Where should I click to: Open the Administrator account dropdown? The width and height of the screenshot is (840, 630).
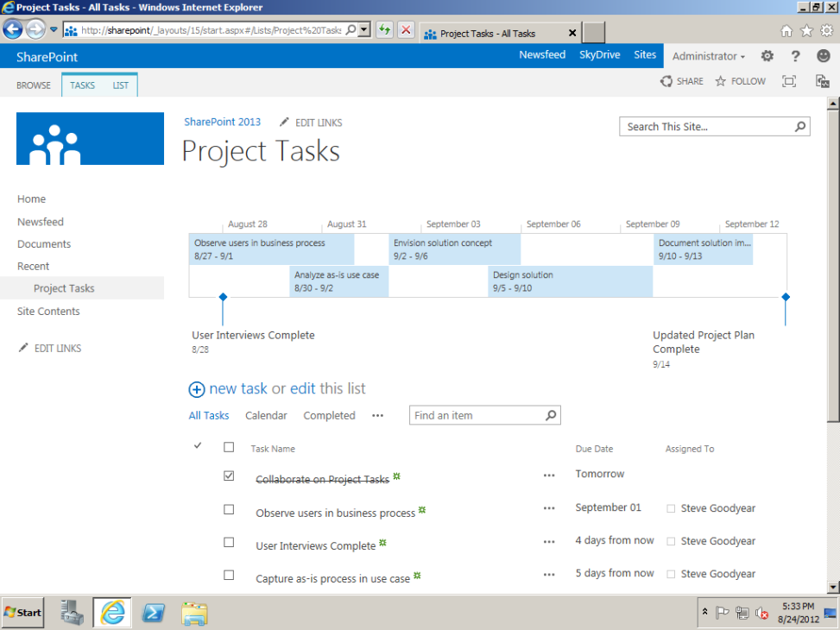point(708,55)
